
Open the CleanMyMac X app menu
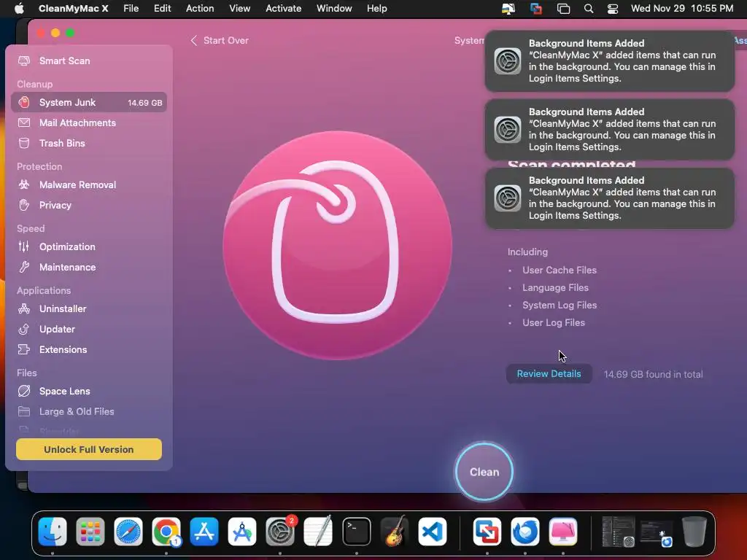pyautogui.click(x=74, y=9)
